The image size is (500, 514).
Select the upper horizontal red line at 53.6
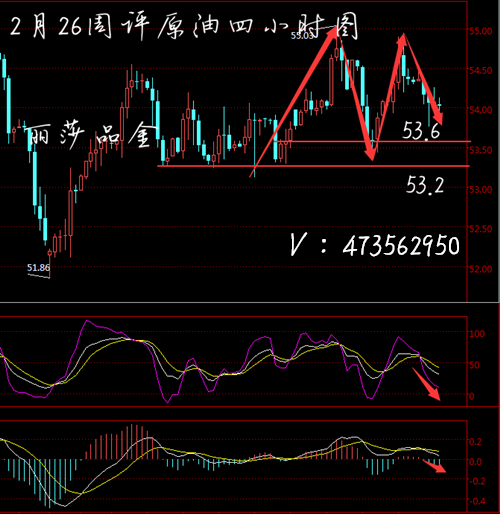[x=372, y=142]
